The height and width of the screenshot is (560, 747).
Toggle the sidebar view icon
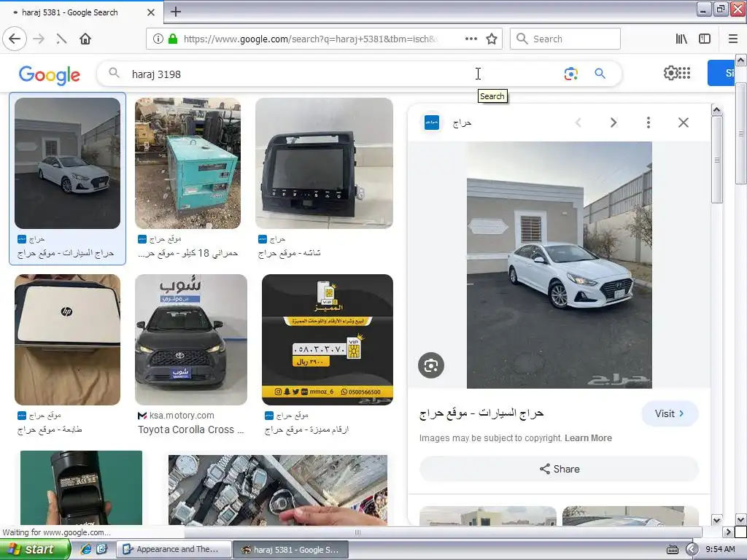(x=705, y=39)
